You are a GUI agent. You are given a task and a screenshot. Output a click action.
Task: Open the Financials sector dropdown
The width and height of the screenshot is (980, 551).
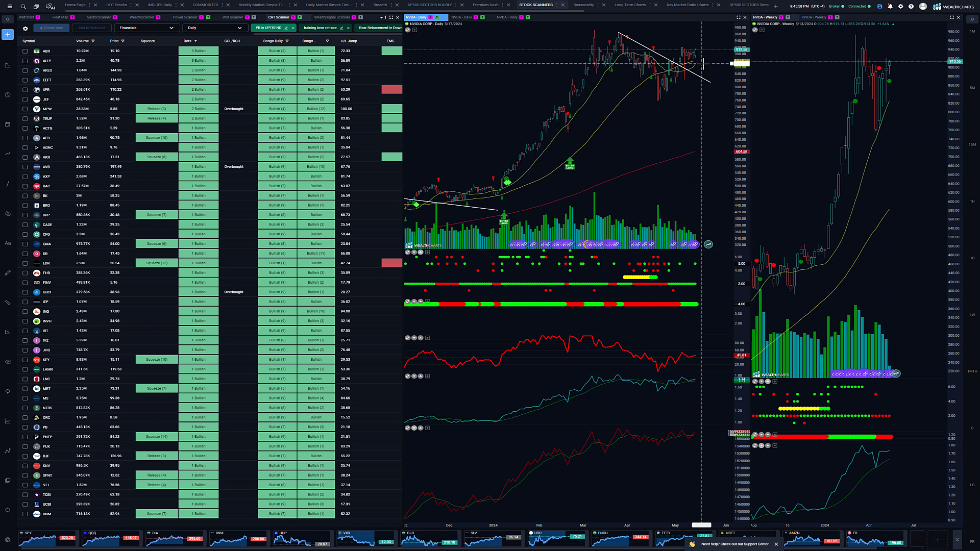tap(146, 28)
